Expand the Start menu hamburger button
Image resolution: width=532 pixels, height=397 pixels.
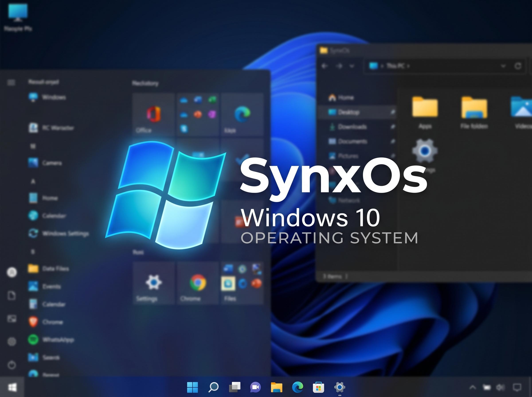11,83
